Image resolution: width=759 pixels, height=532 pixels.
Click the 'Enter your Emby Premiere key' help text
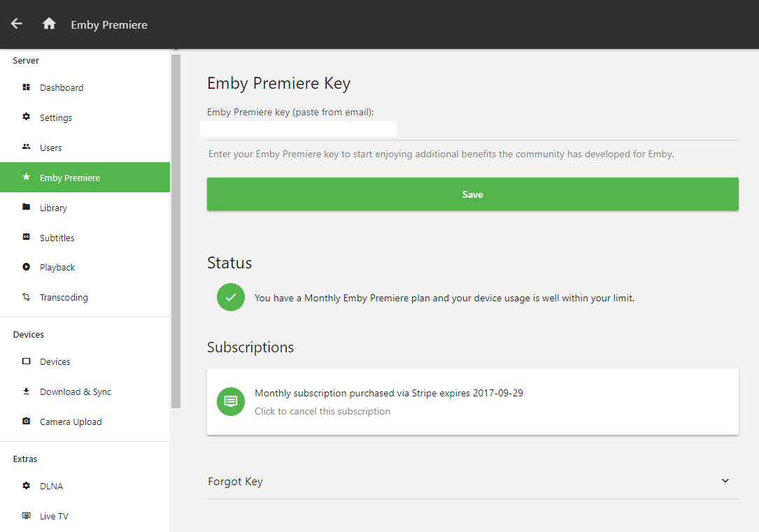pos(441,154)
